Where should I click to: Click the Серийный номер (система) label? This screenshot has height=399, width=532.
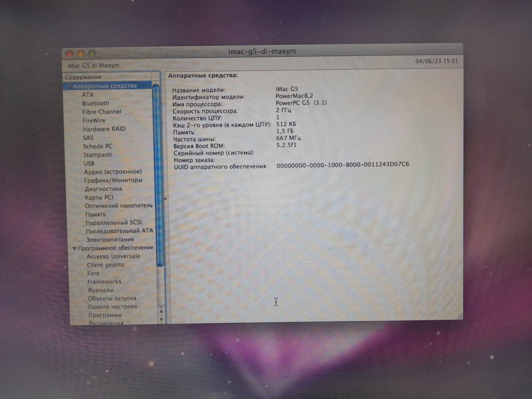(x=214, y=153)
